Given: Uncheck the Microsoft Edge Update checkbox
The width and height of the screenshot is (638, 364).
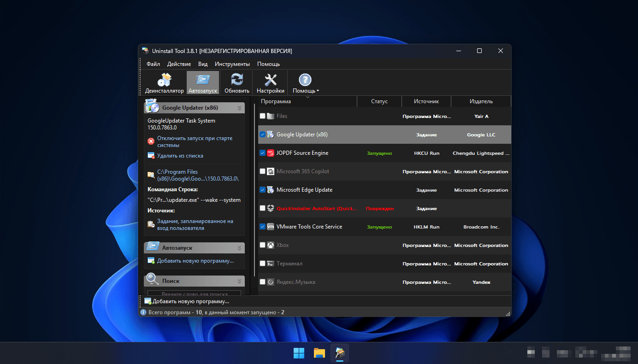Looking at the screenshot, I should click(262, 190).
